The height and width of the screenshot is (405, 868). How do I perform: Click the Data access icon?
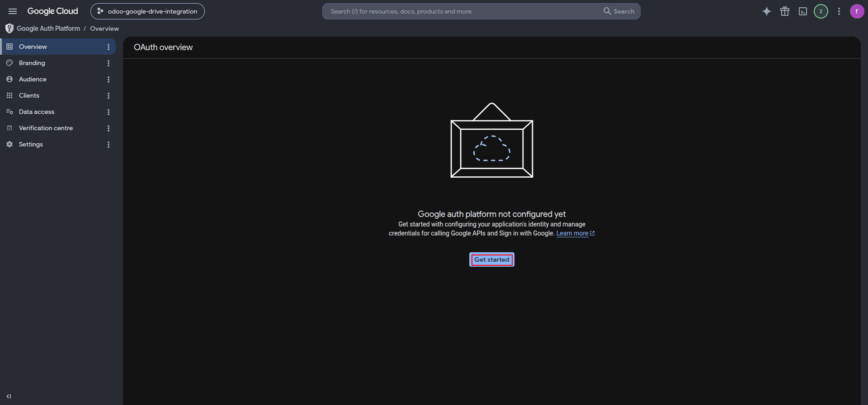[x=9, y=112]
